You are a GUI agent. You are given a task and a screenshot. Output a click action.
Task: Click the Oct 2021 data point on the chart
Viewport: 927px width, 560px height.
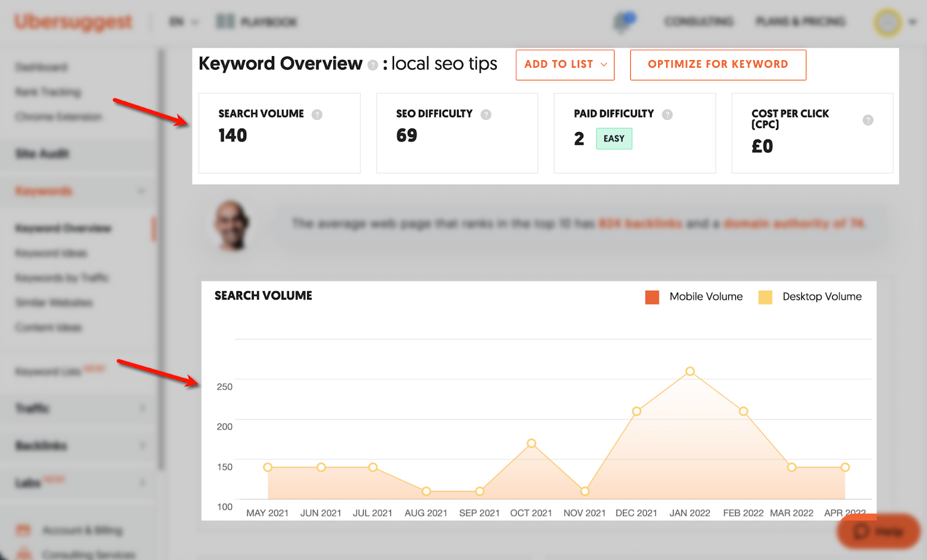531,443
